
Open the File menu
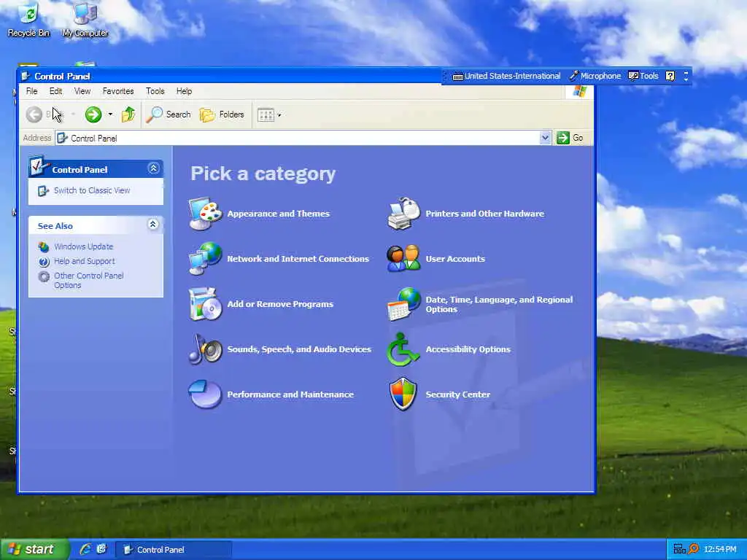[32, 91]
